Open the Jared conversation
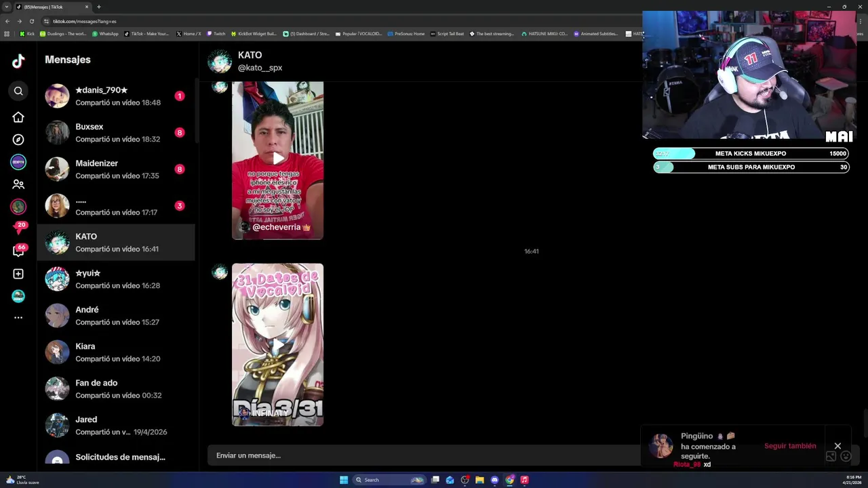Image resolution: width=868 pixels, height=488 pixels. pos(116,426)
